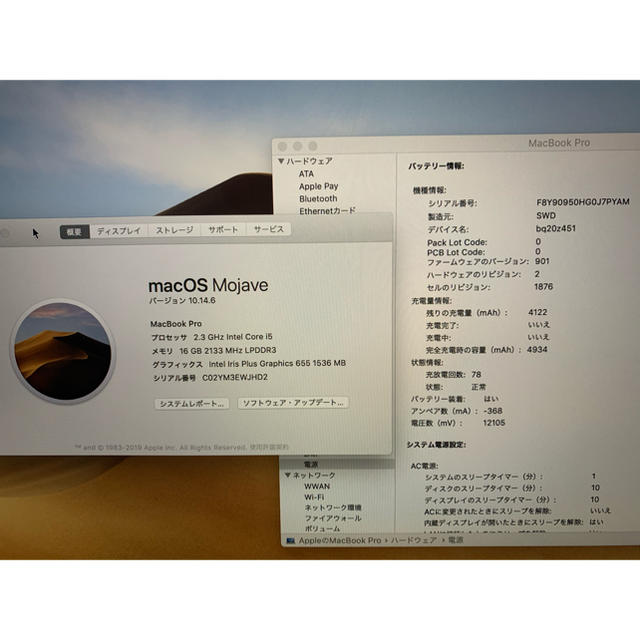Click manufacturer value SWD
This screenshot has height=640, width=640.
546,216
